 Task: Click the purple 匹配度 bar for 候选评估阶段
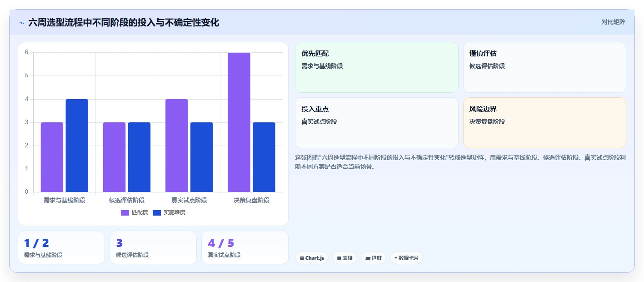pos(114,157)
